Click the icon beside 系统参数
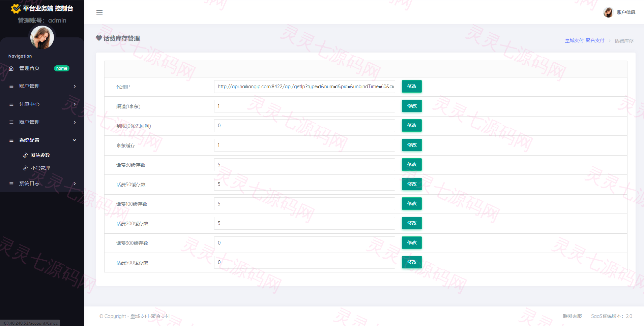Viewport: 644px width, 326px height. coord(25,155)
